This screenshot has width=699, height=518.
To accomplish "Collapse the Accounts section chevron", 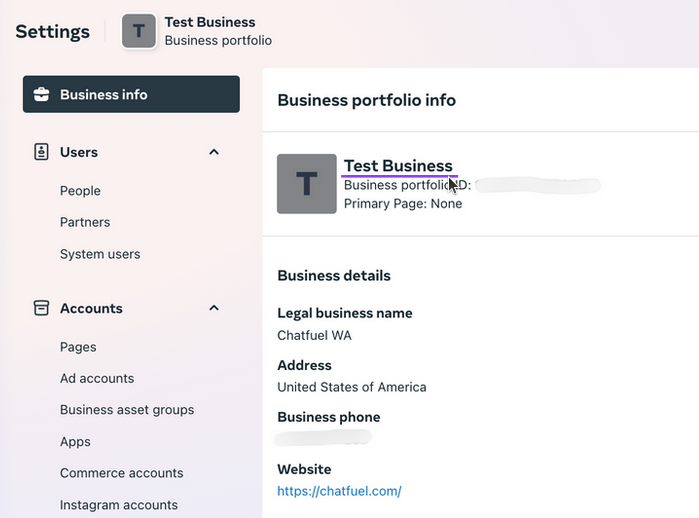I will pyautogui.click(x=213, y=308).
